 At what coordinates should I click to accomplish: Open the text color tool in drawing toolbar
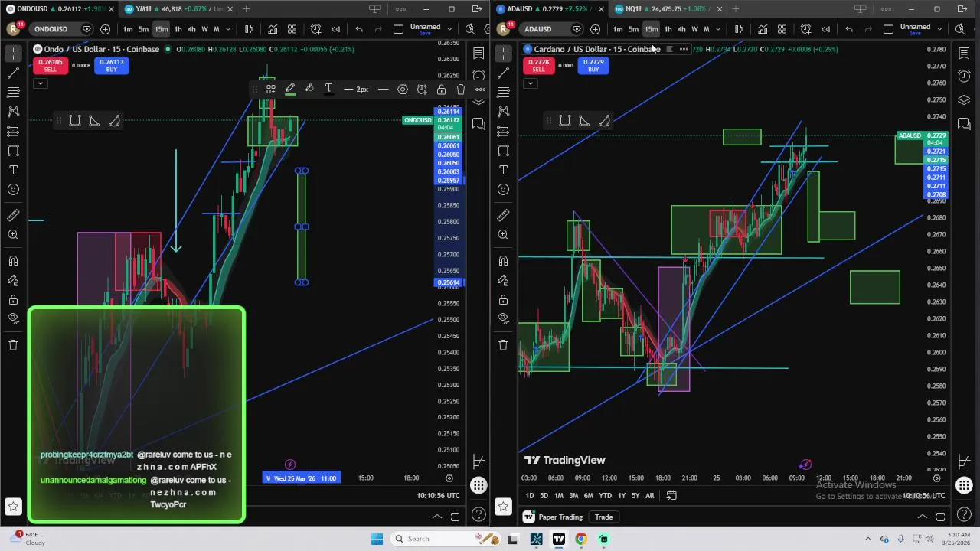(328, 90)
